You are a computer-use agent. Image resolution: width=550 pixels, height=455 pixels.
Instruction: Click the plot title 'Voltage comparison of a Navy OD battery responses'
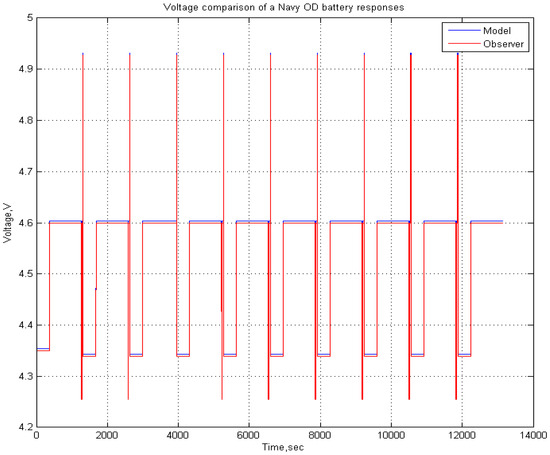point(283,8)
